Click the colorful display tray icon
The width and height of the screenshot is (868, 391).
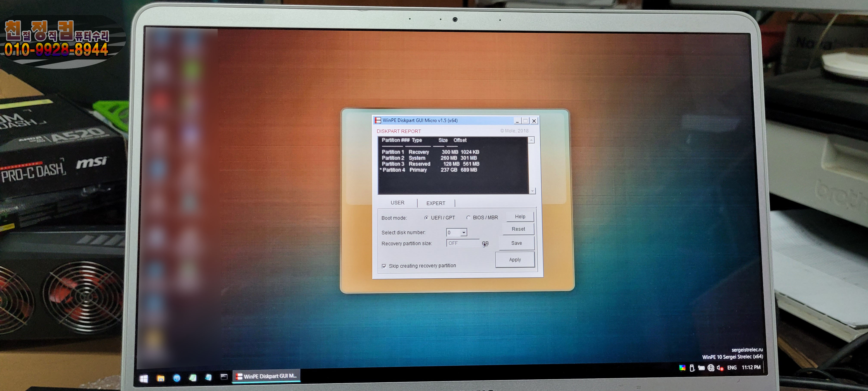682,368
